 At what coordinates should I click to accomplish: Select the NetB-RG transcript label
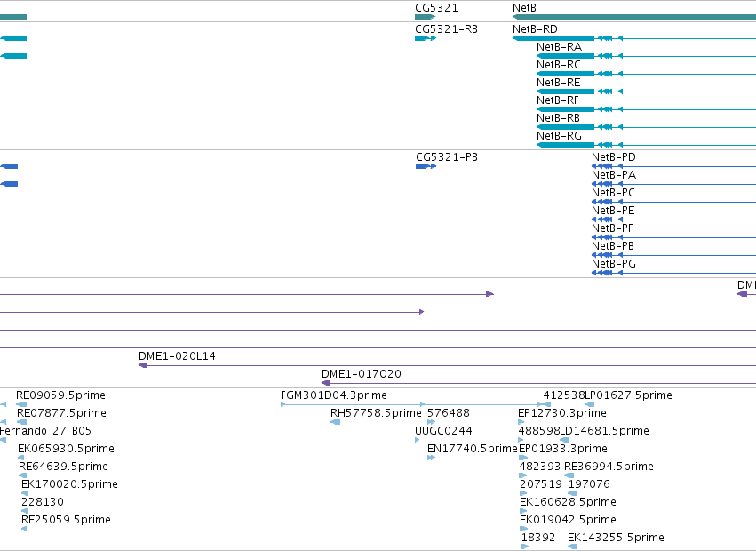pyautogui.click(x=559, y=136)
